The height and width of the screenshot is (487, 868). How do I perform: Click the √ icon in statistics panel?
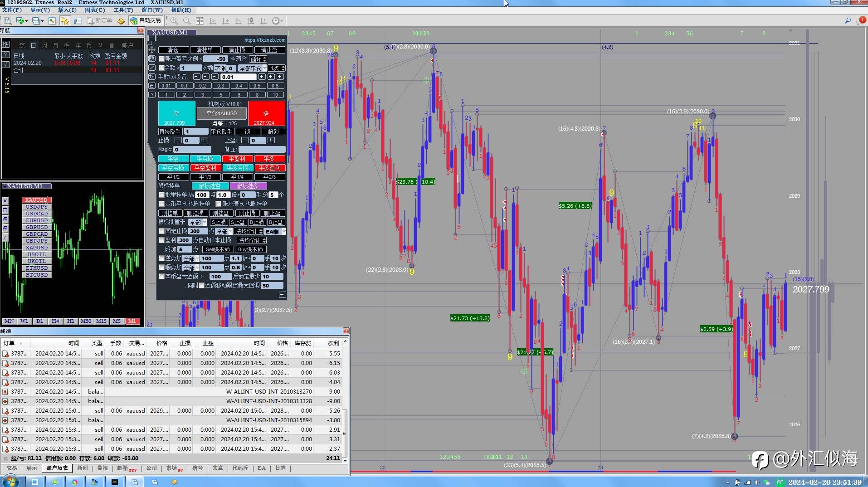5,64
